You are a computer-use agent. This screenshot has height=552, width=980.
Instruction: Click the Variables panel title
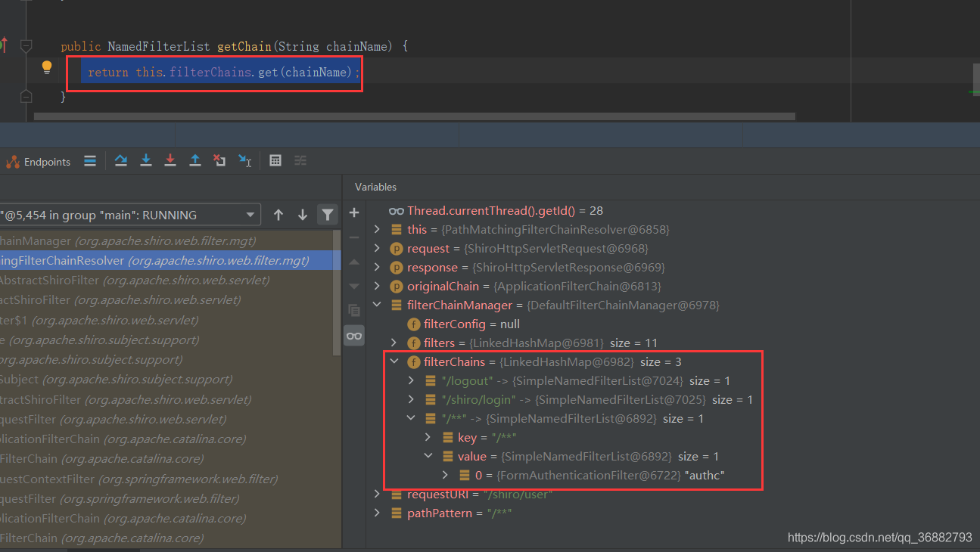tap(375, 187)
